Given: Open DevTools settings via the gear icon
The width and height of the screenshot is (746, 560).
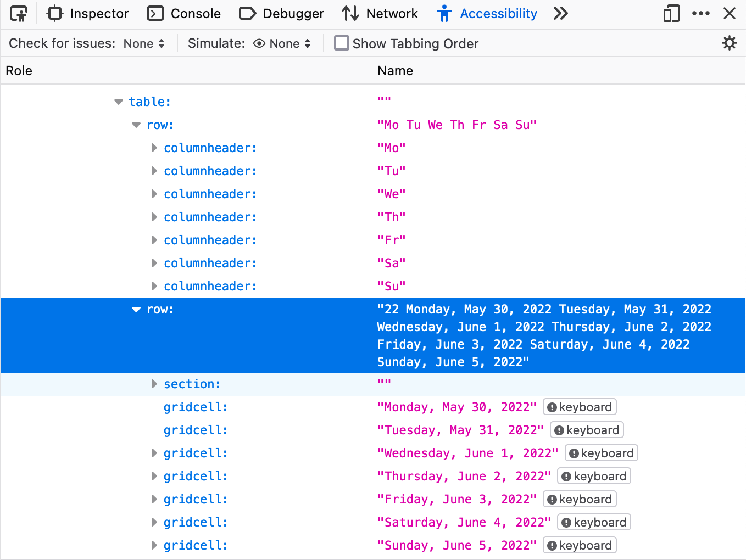Looking at the screenshot, I should (x=730, y=43).
